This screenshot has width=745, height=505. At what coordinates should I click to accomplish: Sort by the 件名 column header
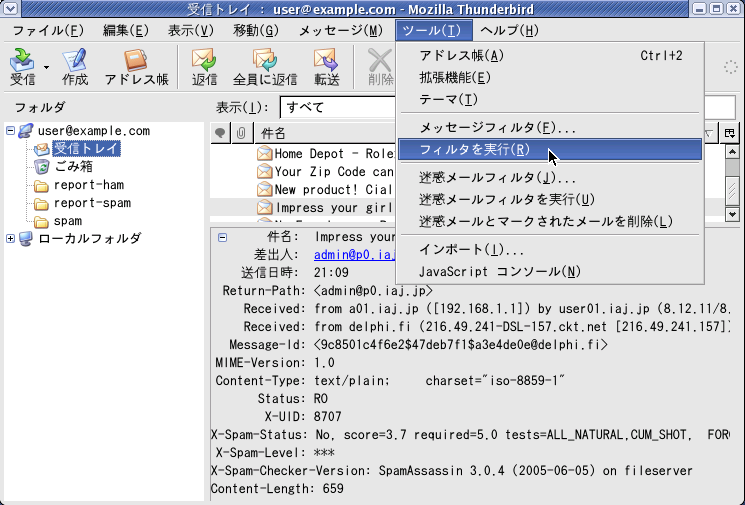click(325, 133)
